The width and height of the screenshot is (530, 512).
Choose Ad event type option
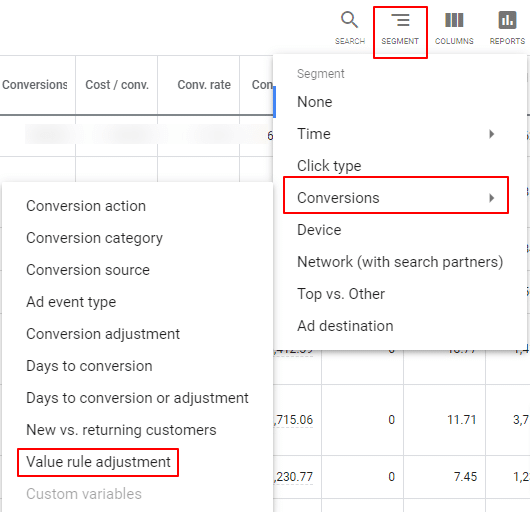click(71, 302)
